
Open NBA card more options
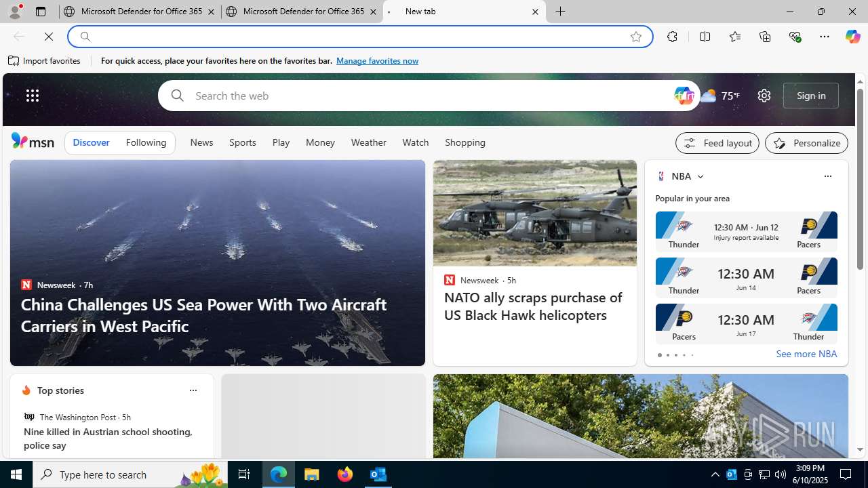coord(827,176)
